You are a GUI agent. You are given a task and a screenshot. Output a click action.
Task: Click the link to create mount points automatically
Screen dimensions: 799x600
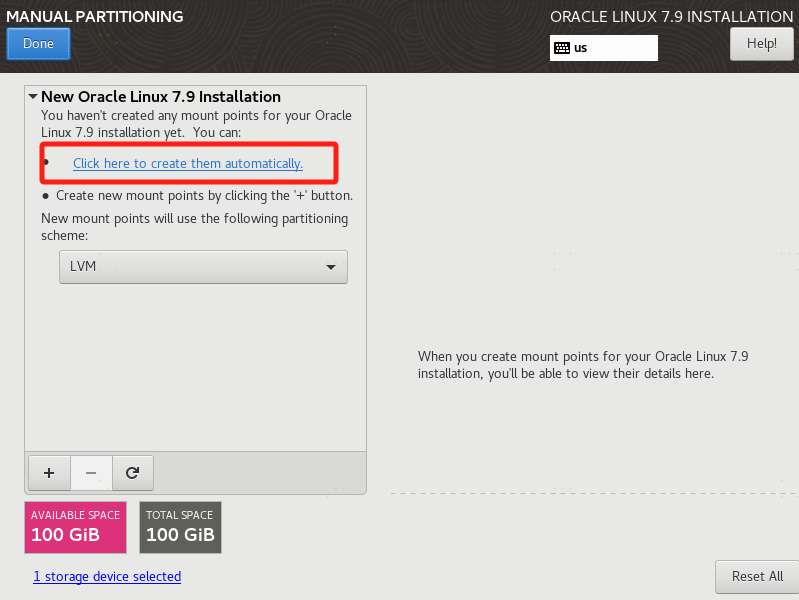pos(188,163)
